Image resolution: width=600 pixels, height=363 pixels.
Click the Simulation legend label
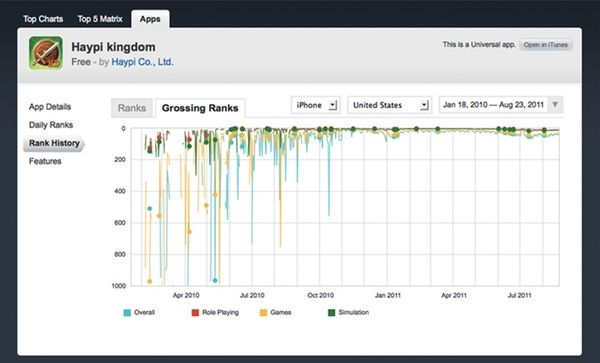[x=354, y=312]
